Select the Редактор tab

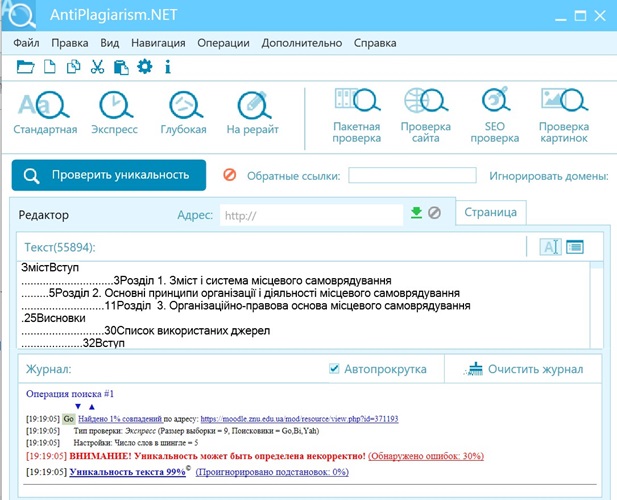pyautogui.click(x=44, y=215)
